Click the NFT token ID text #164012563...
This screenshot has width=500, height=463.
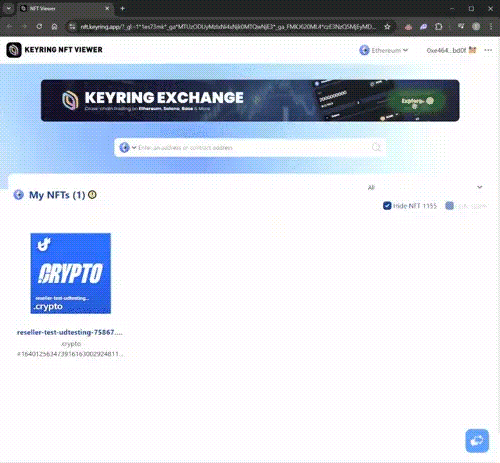coord(70,354)
